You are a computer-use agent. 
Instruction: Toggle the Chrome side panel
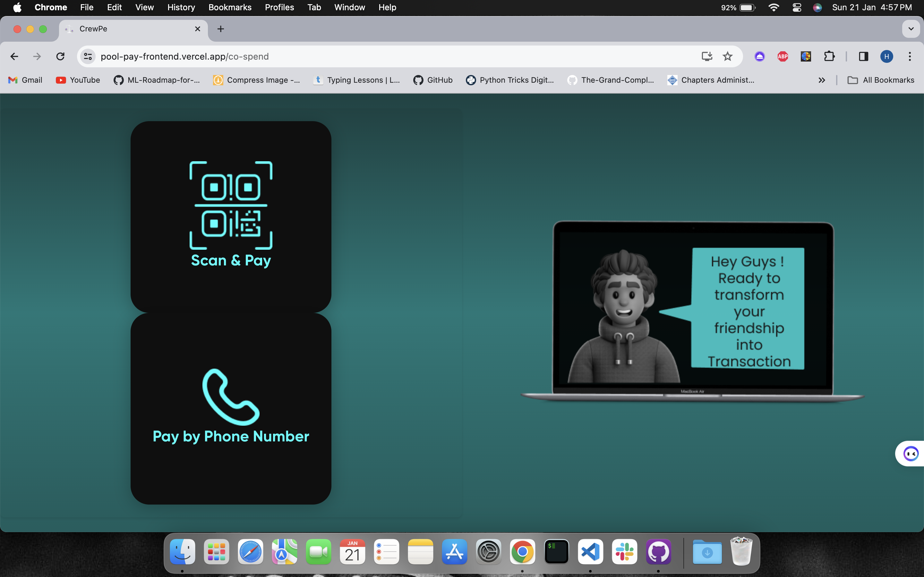(863, 56)
